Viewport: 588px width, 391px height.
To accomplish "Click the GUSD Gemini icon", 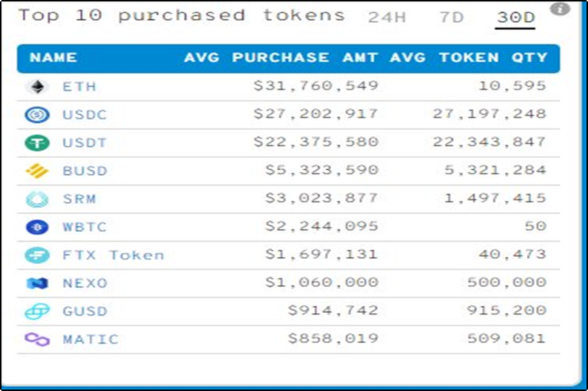I will point(37,311).
